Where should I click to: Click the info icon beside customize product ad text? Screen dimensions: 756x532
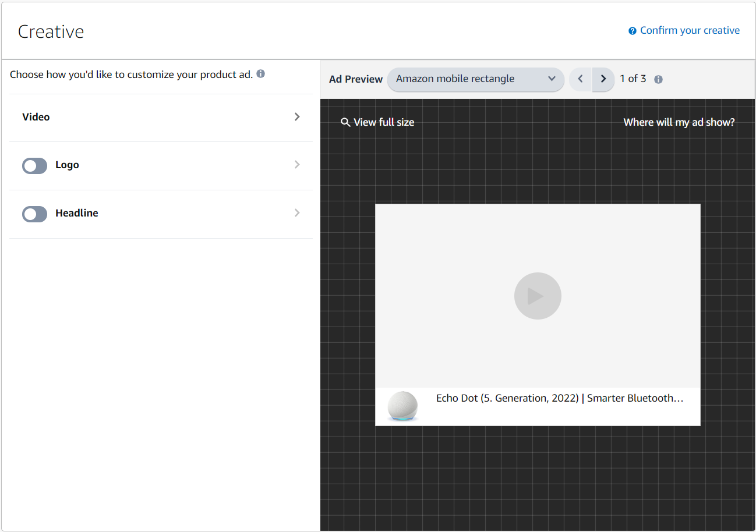click(x=260, y=74)
